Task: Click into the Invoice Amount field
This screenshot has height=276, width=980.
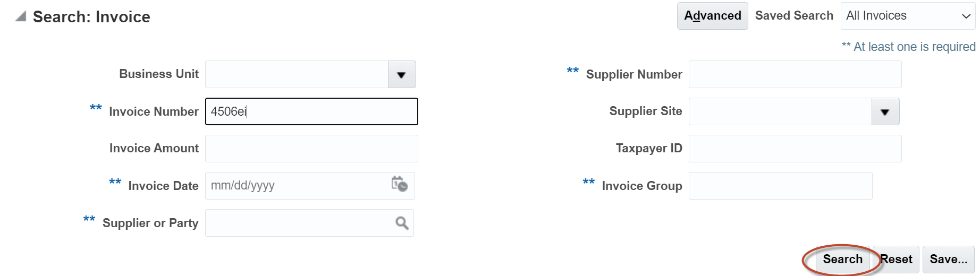Action: point(311,149)
